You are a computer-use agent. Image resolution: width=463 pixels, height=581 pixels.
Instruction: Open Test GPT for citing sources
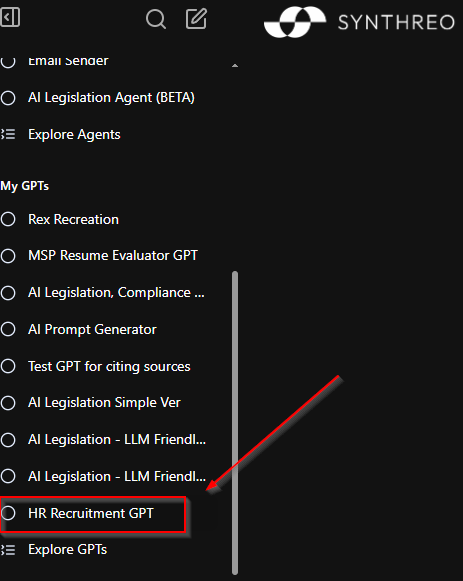[109, 366]
